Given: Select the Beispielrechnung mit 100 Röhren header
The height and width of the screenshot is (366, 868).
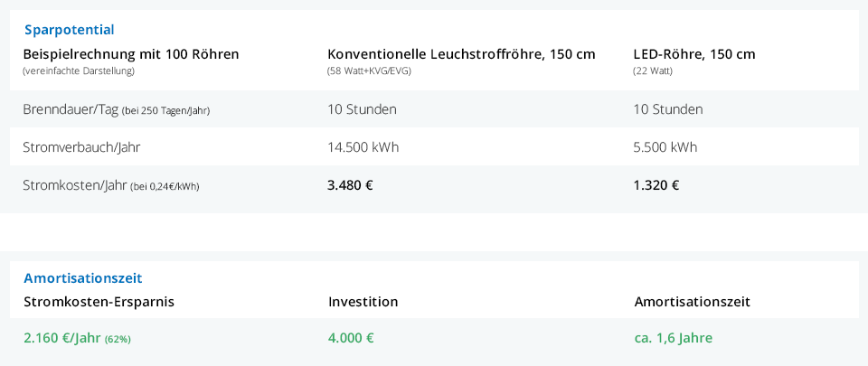Looking at the screenshot, I should click(x=131, y=54).
